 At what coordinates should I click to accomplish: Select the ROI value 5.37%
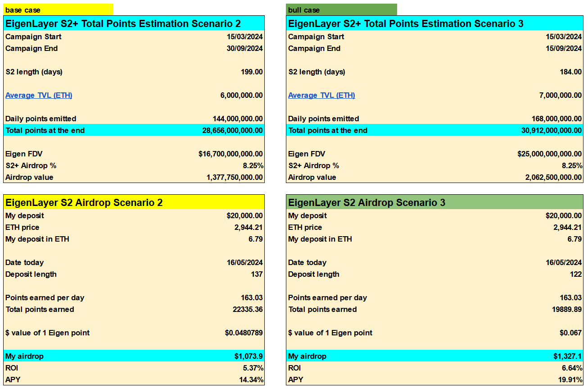pyautogui.click(x=253, y=368)
